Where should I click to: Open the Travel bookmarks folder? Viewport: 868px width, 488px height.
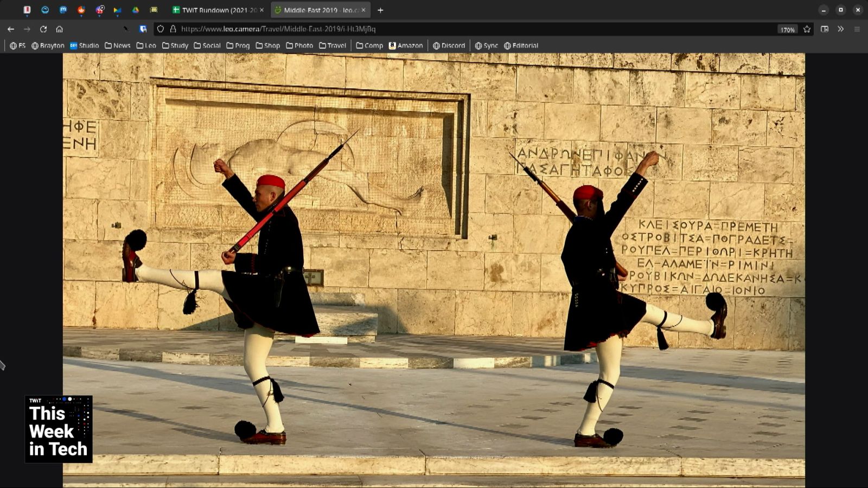tap(333, 46)
